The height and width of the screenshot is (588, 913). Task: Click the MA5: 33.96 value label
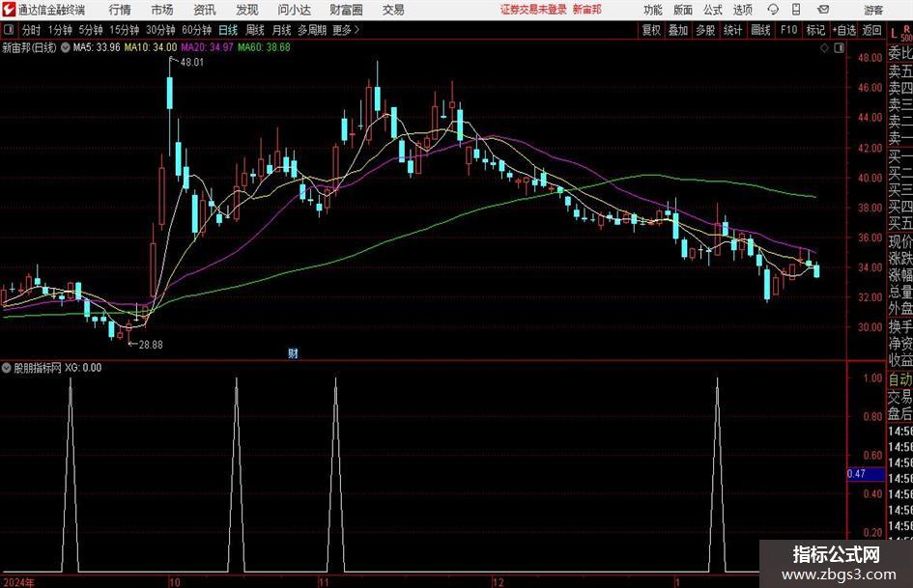tap(97, 47)
